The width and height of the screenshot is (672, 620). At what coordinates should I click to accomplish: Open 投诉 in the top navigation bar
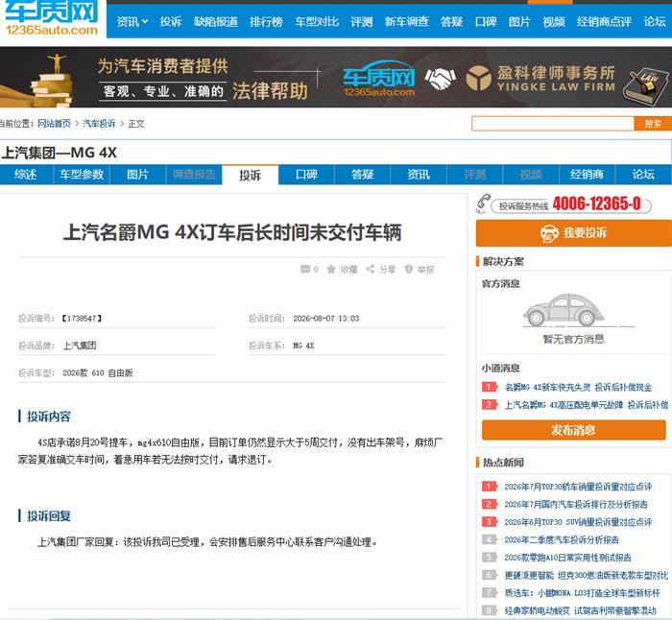pos(171,21)
